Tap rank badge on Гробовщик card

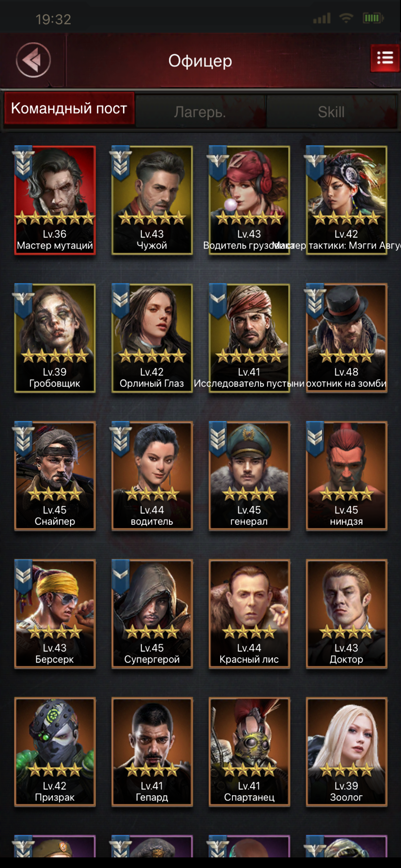click(23, 301)
